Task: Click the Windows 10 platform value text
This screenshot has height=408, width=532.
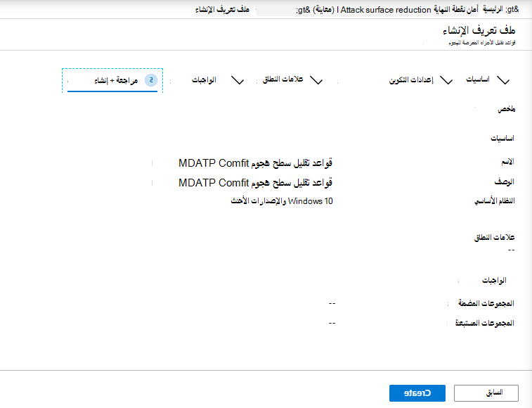Action: [x=282, y=201]
